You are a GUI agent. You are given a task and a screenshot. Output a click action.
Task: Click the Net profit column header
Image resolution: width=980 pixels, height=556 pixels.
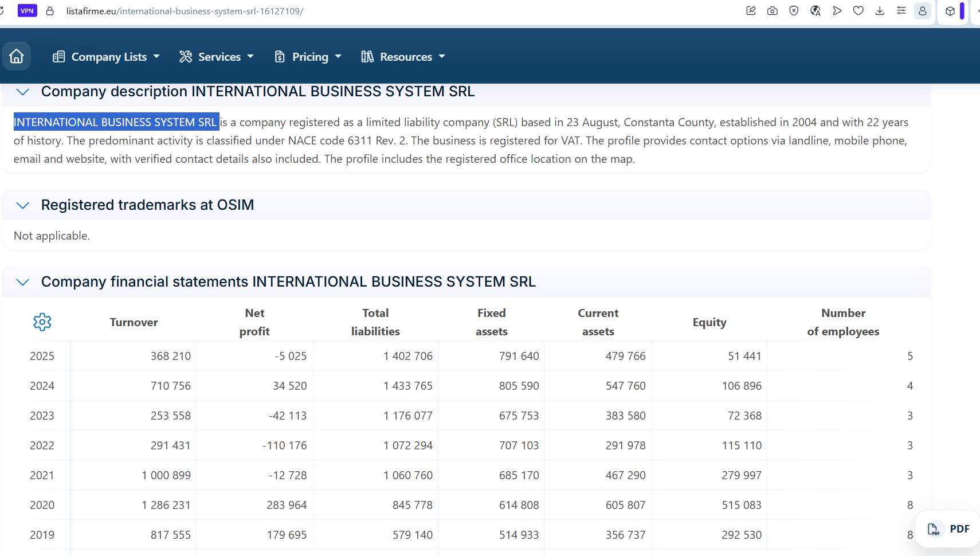point(254,322)
